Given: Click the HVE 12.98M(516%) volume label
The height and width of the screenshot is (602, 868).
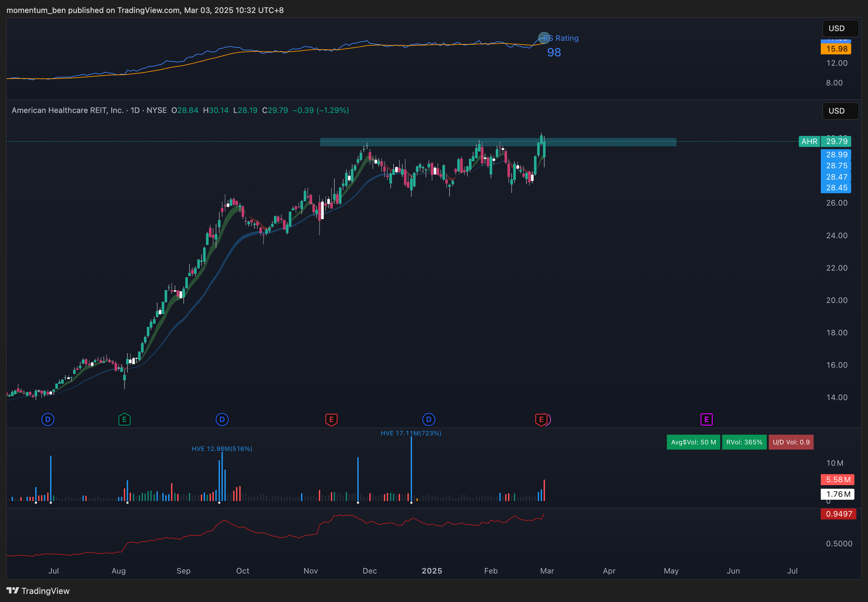Looking at the screenshot, I should (x=222, y=449).
